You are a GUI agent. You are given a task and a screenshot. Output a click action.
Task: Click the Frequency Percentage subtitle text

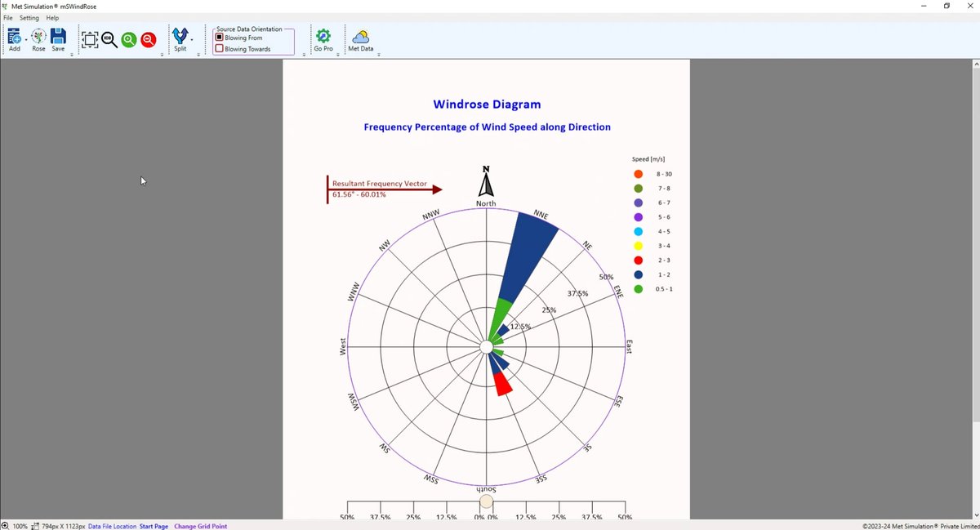coord(487,127)
